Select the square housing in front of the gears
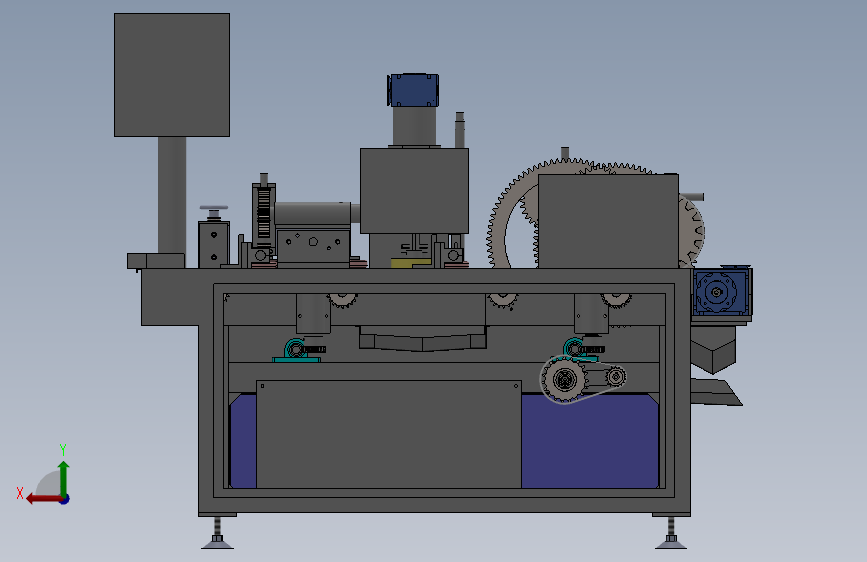The width and height of the screenshot is (867, 562). pos(608,221)
